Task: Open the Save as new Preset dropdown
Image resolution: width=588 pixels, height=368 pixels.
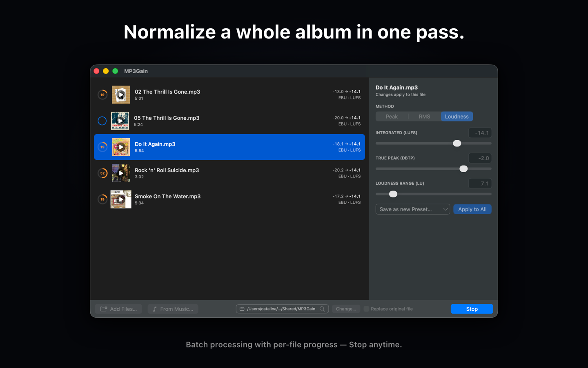Action: (413, 209)
